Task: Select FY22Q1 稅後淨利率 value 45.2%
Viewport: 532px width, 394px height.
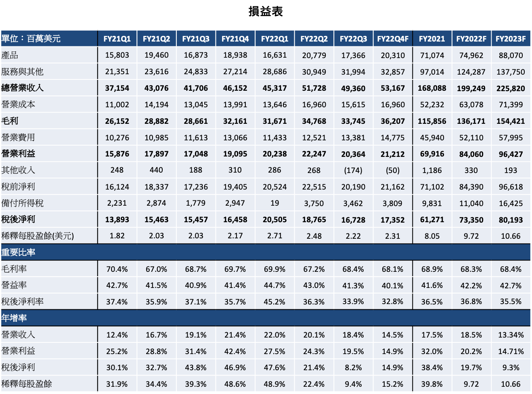Action: pos(274,302)
